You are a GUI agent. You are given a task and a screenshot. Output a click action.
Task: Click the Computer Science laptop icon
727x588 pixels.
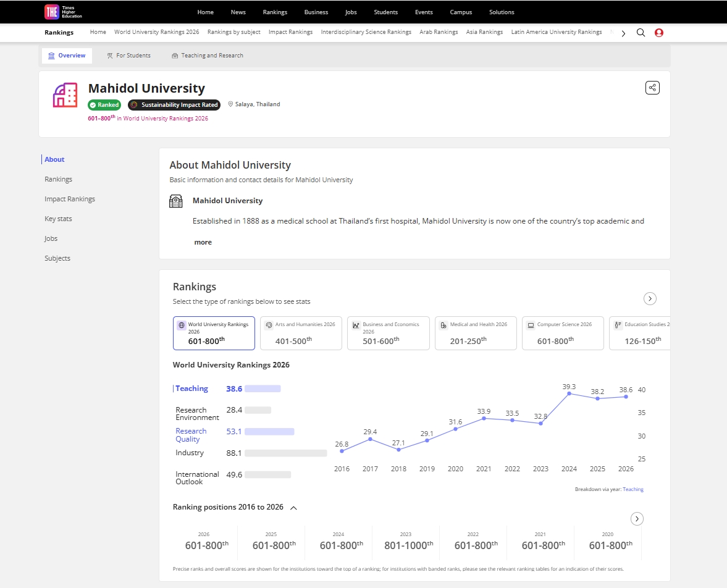531,325
